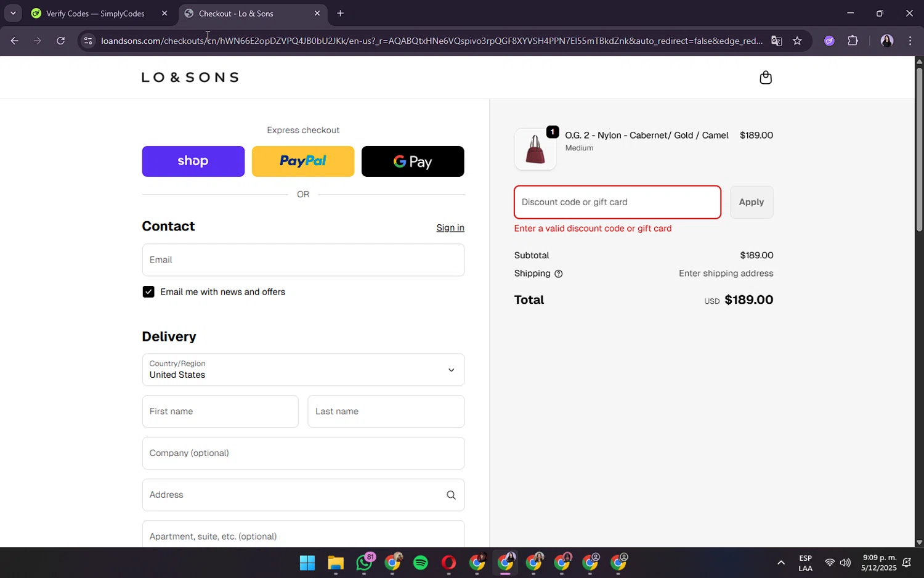Pay with Google Pay button

click(x=413, y=161)
